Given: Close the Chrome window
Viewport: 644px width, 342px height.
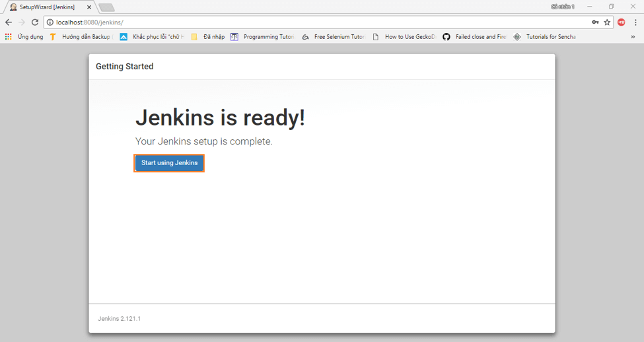Looking at the screenshot, I should coord(633,7).
